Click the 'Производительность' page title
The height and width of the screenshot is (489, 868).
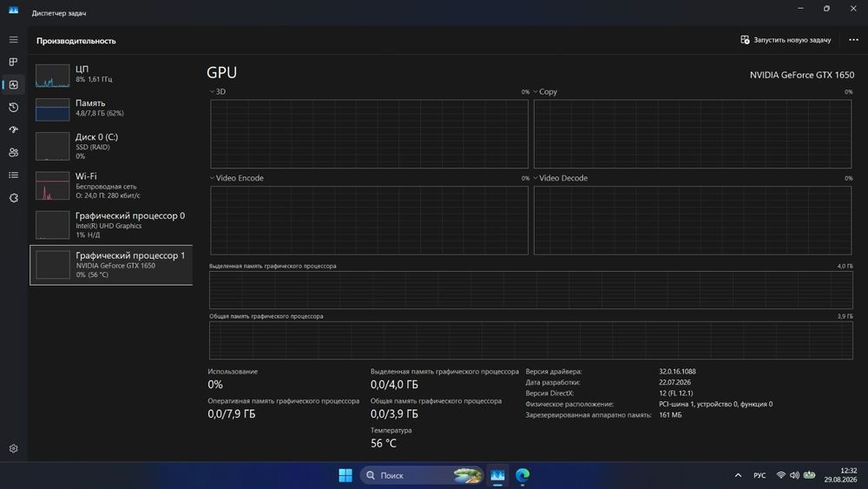76,41
